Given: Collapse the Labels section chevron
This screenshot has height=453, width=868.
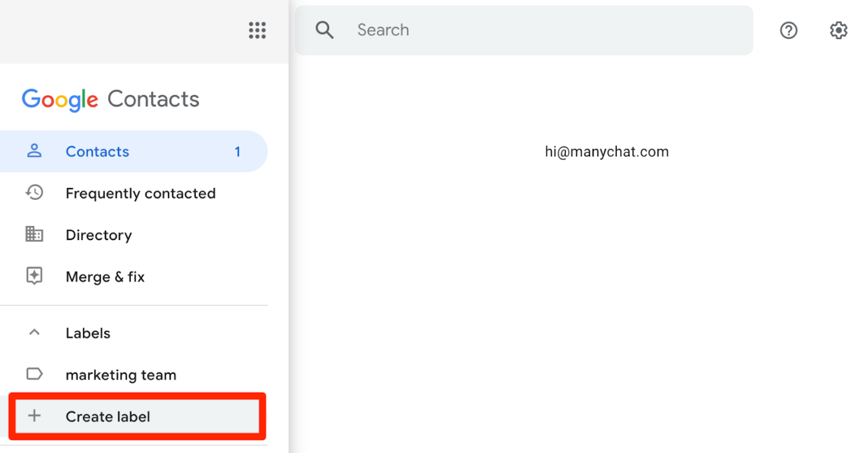Looking at the screenshot, I should 34,332.
